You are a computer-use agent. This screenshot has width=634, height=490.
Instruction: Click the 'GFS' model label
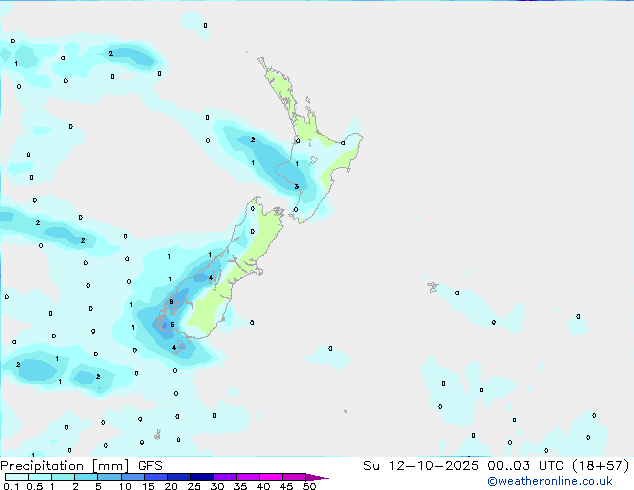pos(150,466)
